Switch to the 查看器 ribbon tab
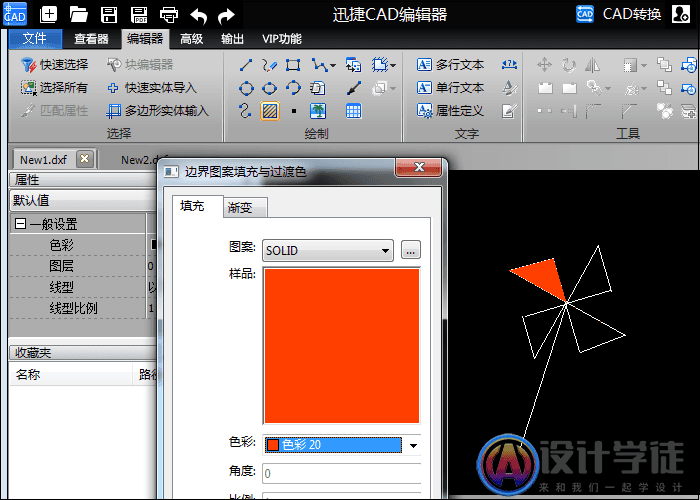Viewport: 700px width, 500px height. [x=92, y=39]
